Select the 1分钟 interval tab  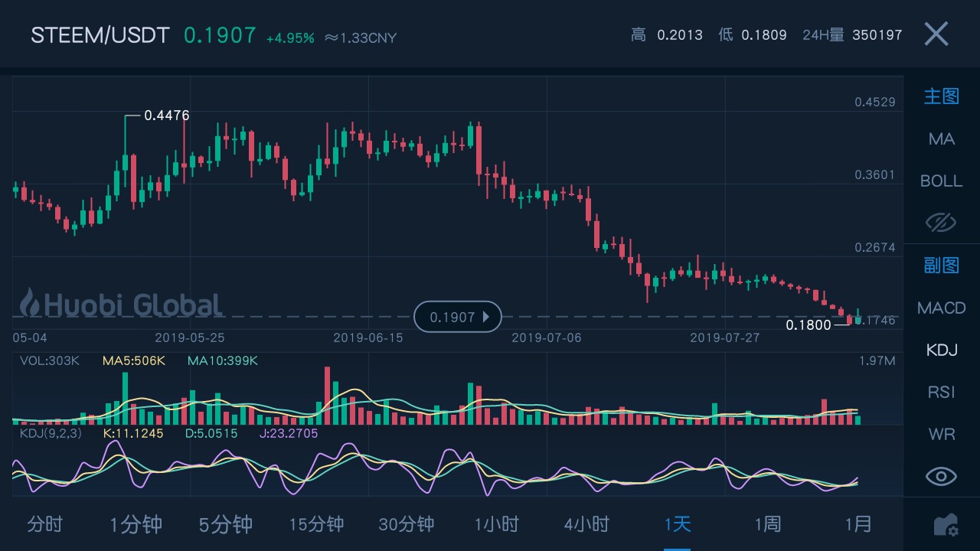tap(136, 524)
